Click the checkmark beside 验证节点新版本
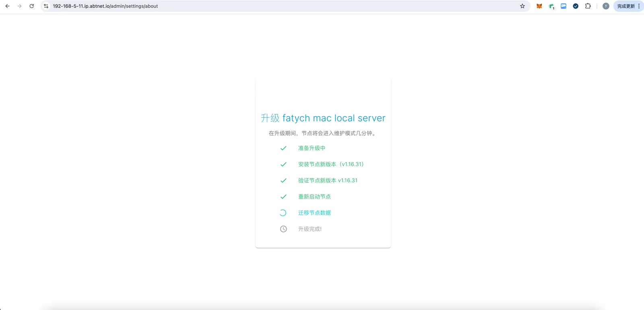 283,181
